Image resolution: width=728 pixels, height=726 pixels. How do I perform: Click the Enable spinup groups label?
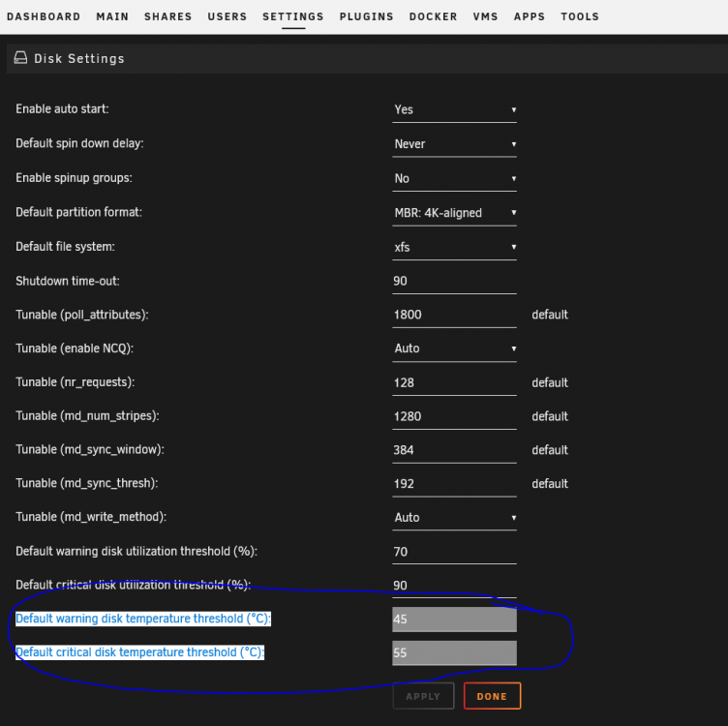75,178
